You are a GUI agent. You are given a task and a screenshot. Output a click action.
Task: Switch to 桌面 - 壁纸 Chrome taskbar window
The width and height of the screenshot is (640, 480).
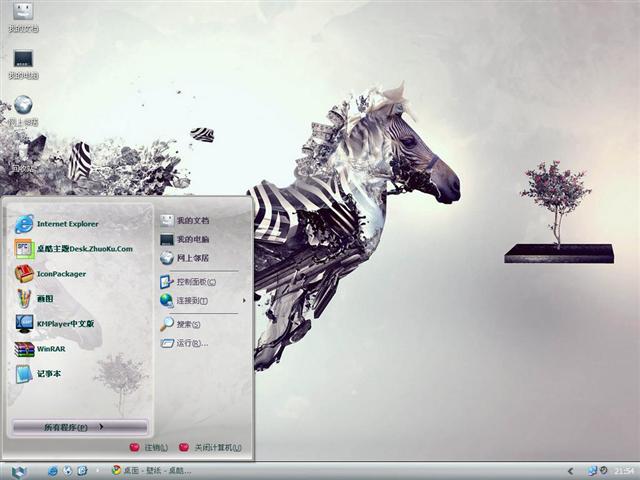[x=152, y=471]
